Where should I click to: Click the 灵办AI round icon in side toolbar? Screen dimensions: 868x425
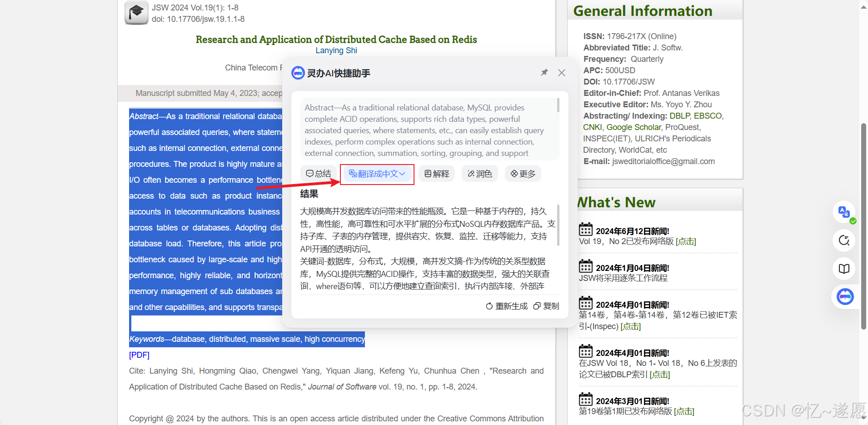(x=845, y=297)
